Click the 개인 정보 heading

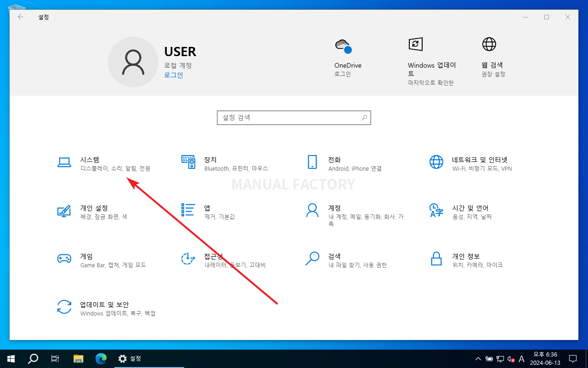tap(466, 256)
